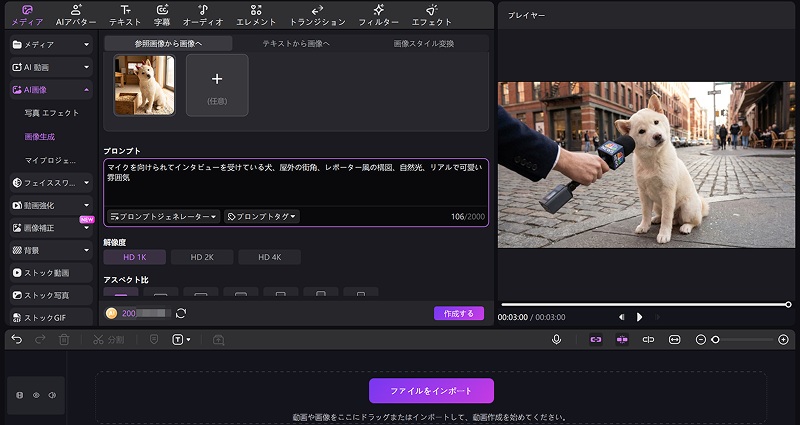Open the プロンプトジェネレーター dropdown

[x=163, y=216]
